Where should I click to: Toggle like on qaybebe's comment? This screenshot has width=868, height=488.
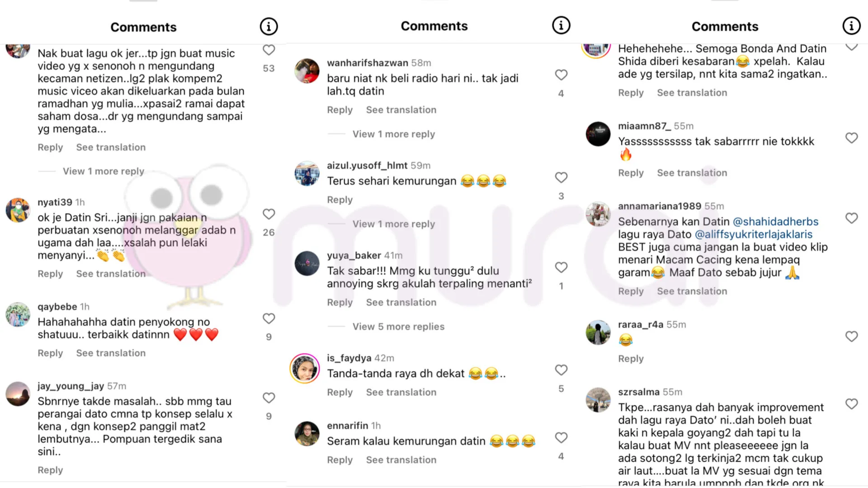coord(269,319)
